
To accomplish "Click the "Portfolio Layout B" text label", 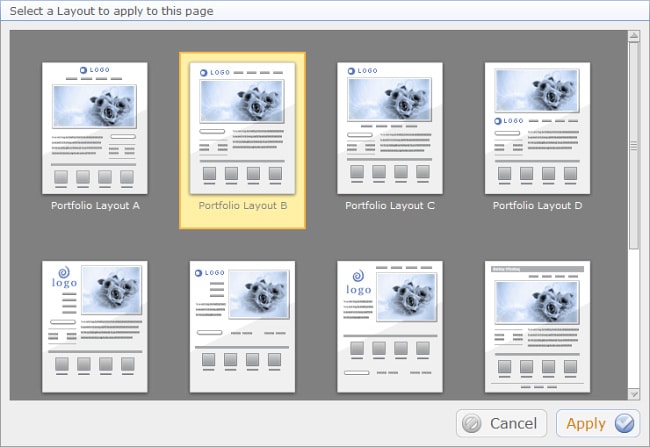I will [242, 206].
